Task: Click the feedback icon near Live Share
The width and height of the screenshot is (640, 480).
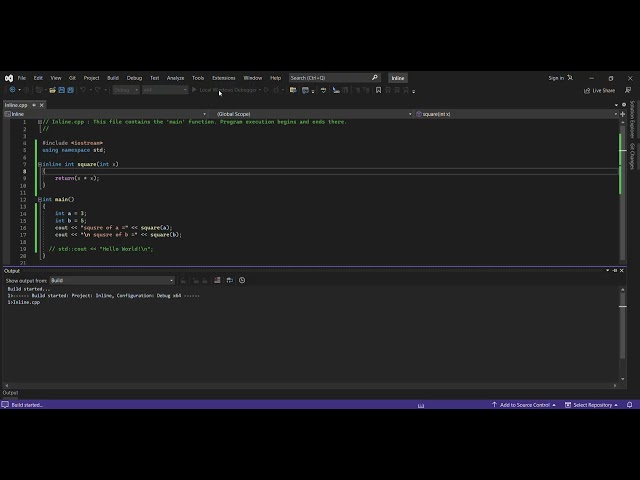Action: 628,90
